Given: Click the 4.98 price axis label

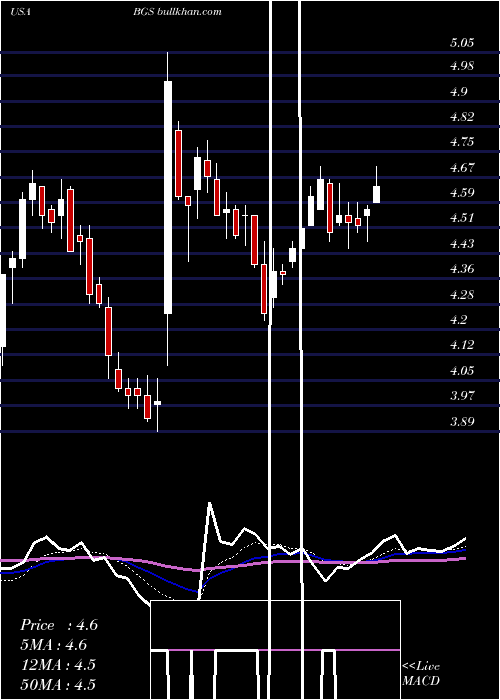Looking at the screenshot, I should coord(462,66).
